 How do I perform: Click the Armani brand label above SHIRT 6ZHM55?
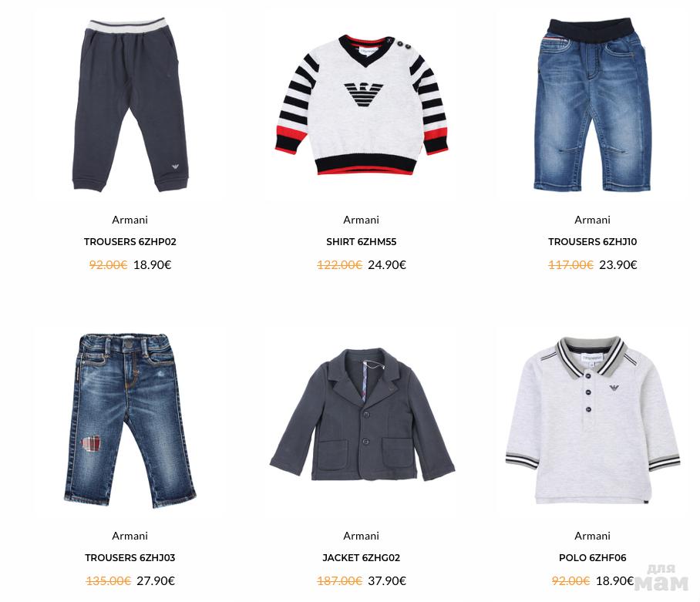pos(361,220)
